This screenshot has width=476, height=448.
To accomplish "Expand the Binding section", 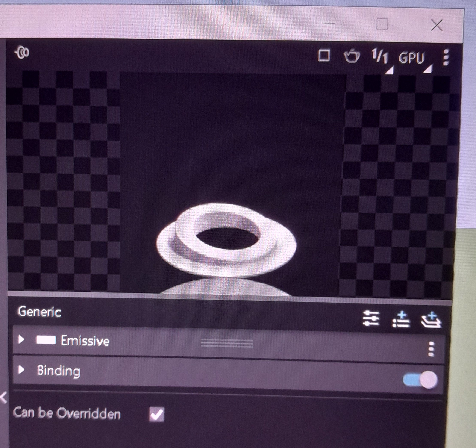I will (21, 370).
